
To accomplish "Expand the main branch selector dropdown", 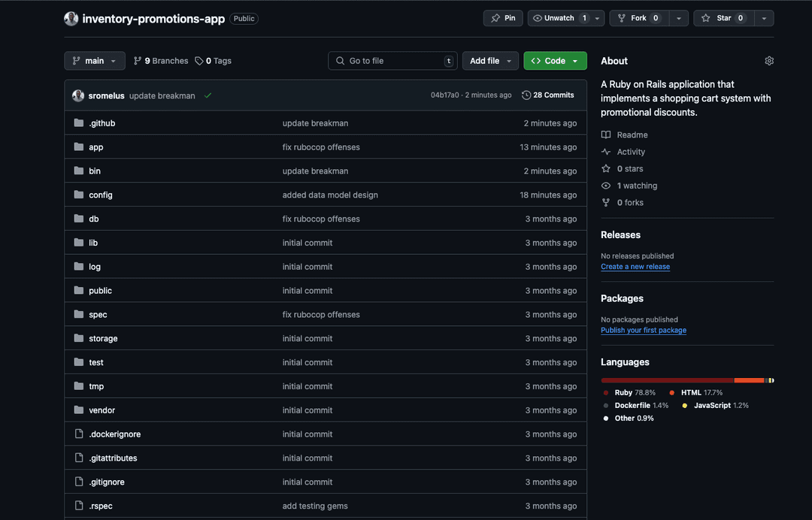I will 95,61.
